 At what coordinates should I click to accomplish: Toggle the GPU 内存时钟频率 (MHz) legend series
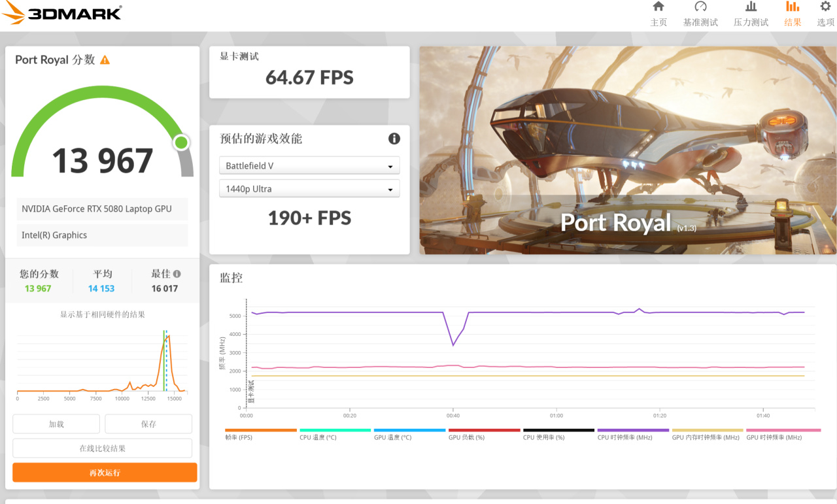pos(708,434)
